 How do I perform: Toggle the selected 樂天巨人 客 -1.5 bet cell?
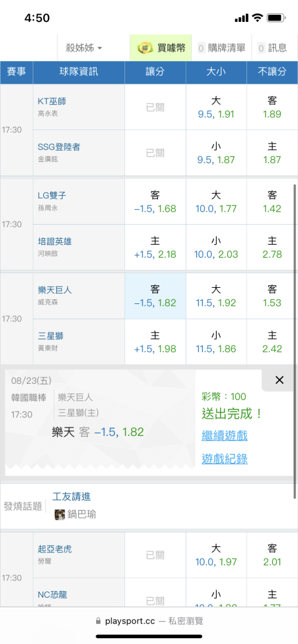click(x=155, y=296)
